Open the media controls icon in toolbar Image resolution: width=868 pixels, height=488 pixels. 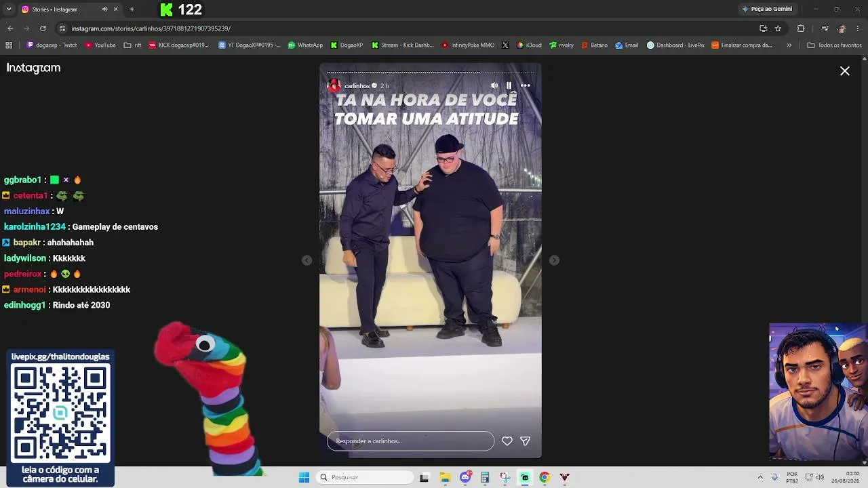click(825, 28)
